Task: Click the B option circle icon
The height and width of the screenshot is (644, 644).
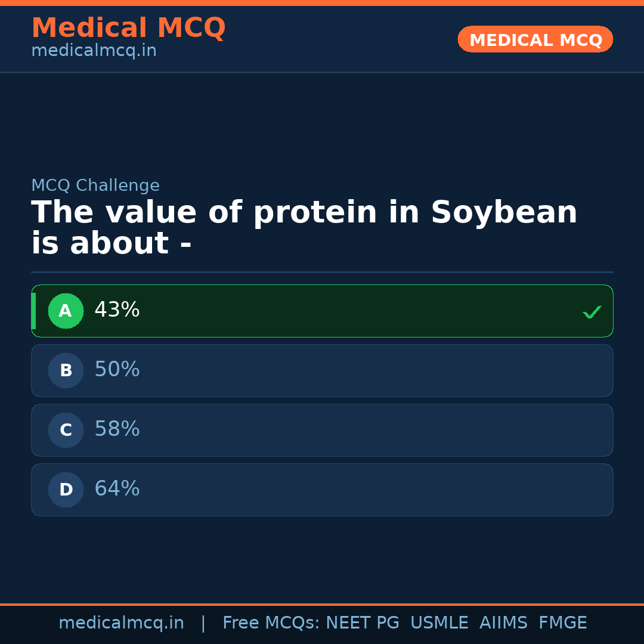Action: click(x=66, y=370)
